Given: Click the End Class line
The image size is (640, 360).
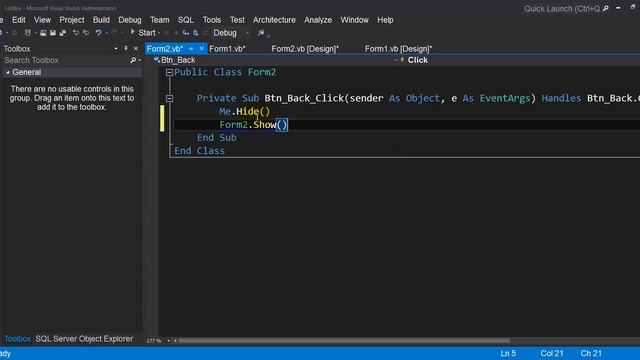Looking at the screenshot, I should point(199,151).
